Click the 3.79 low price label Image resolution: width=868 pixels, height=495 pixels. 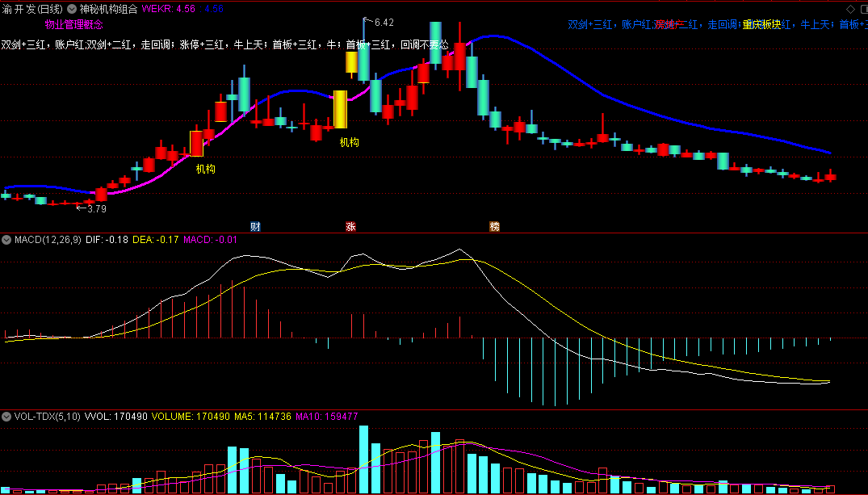point(96,209)
